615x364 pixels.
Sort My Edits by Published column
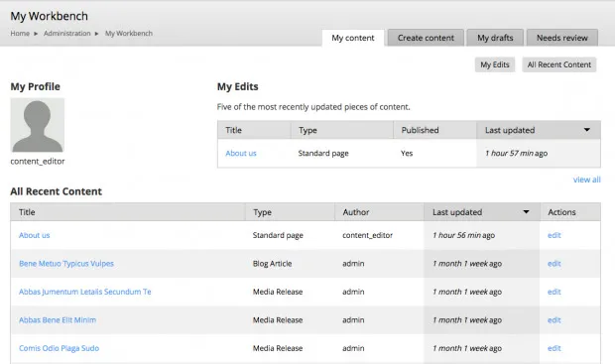click(x=420, y=130)
